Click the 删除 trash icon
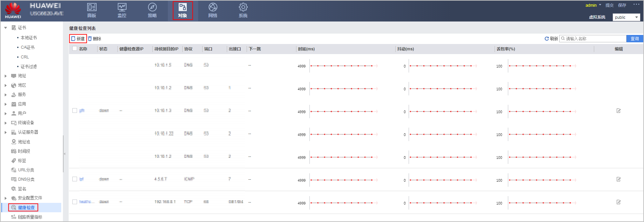This screenshot has height=222, width=644. point(90,39)
